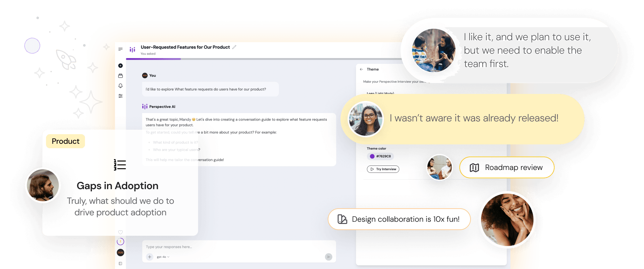Open notifications bell icon

coord(120,86)
